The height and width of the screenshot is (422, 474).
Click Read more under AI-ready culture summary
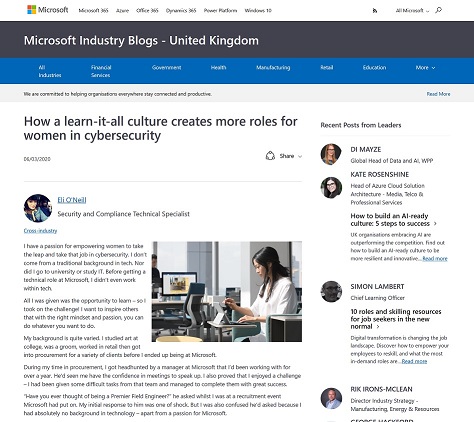tap(435, 259)
